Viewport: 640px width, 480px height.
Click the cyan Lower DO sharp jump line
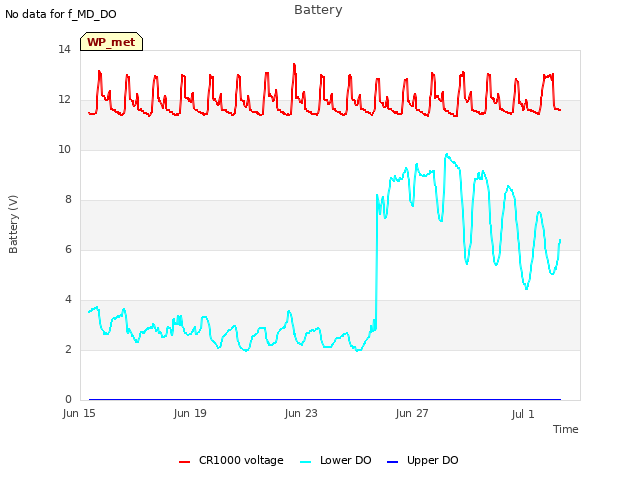click(x=376, y=261)
